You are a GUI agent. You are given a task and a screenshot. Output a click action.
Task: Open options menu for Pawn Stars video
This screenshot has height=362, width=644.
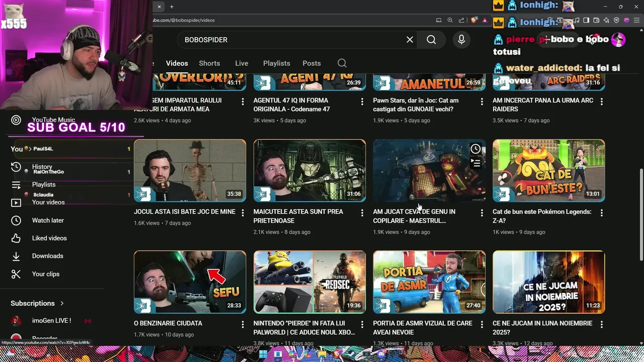coord(481,102)
